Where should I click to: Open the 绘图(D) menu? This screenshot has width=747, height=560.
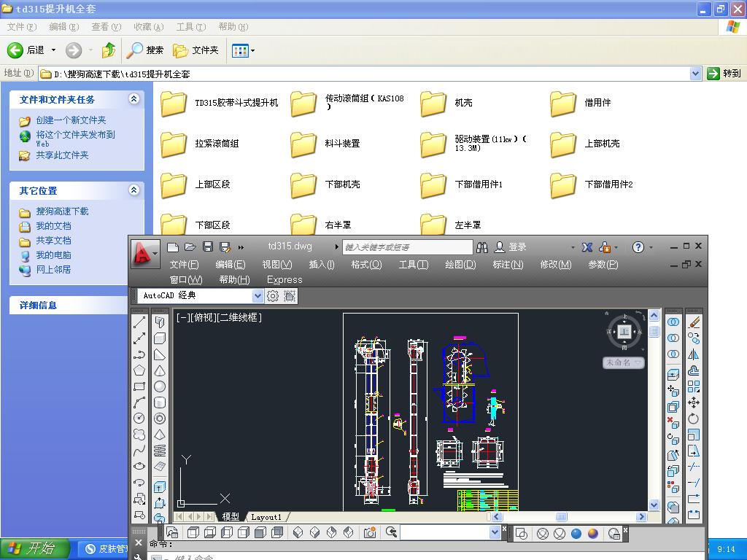pyautogui.click(x=460, y=265)
